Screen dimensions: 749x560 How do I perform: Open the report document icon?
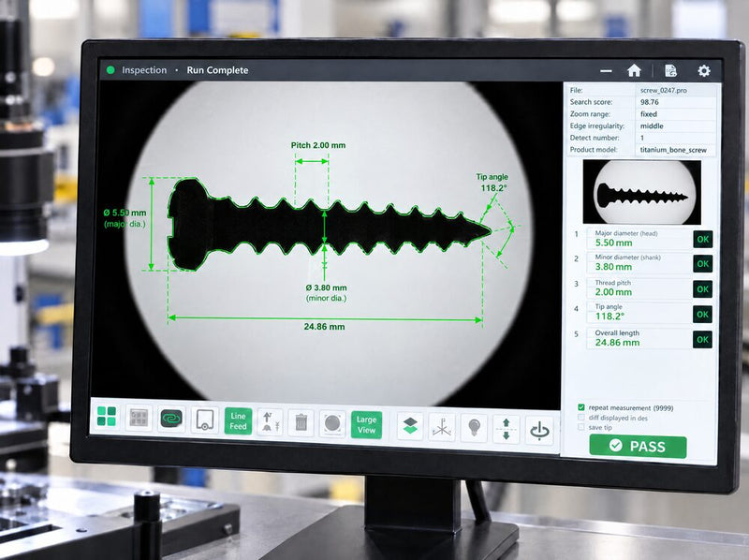(670, 71)
